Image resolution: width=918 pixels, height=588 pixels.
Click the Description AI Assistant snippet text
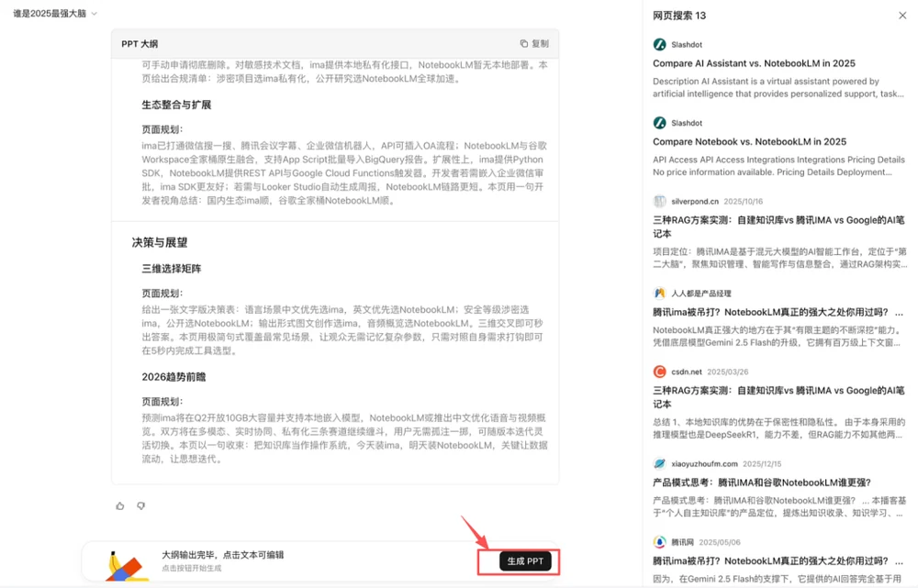pyautogui.click(x=778, y=87)
